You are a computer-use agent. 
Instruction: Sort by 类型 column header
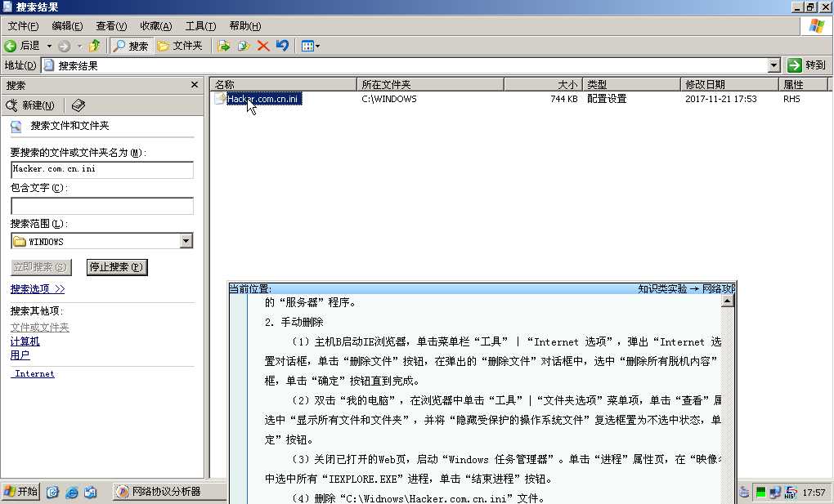631,84
